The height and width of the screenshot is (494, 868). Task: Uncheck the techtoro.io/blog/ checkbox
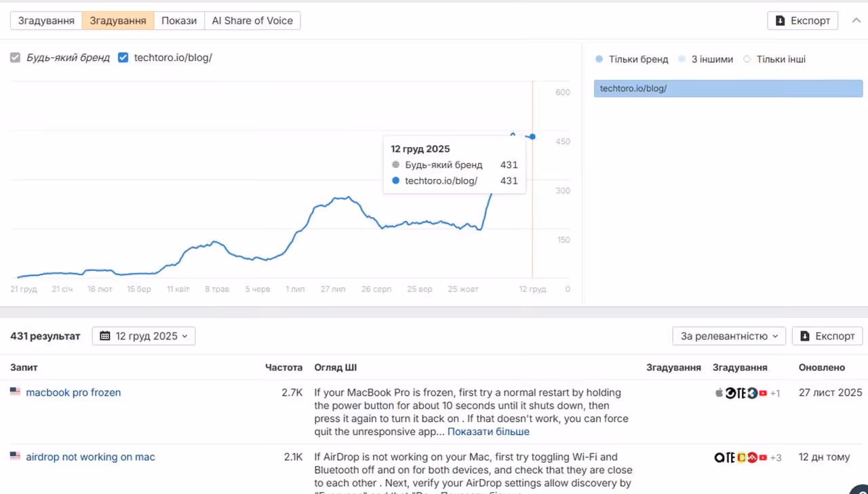pyautogui.click(x=123, y=58)
